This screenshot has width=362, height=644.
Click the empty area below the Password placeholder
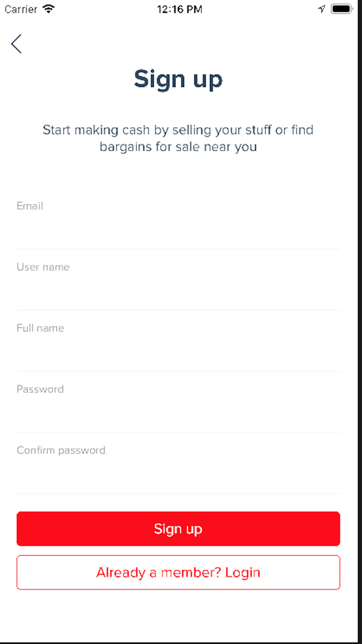tap(178, 413)
